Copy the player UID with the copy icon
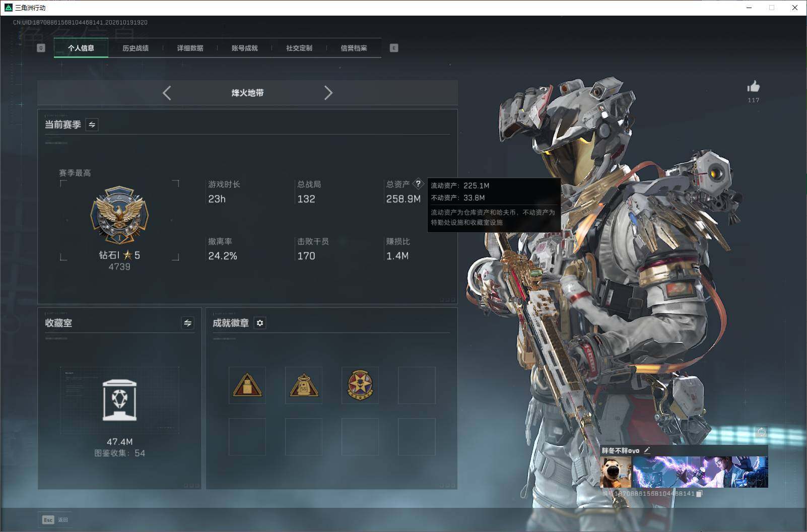Screen dimensions: 807x532 (x=699, y=494)
